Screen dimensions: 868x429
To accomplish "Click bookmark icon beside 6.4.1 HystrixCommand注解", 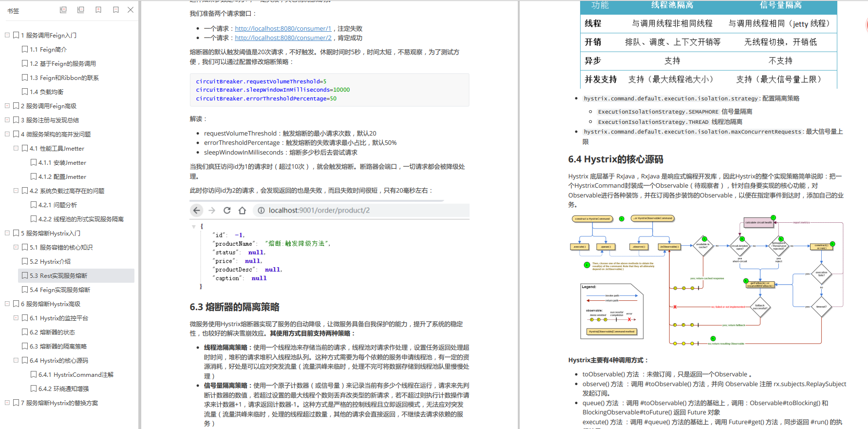I will (x=34, y=374).
